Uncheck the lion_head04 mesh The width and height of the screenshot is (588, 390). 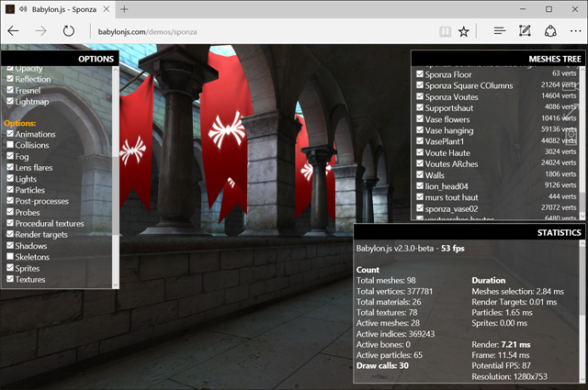[x=420, y=185]
